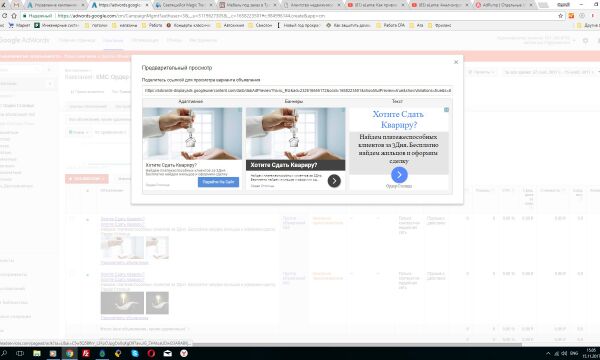Tick the checkbox for the second ad row
The height and width of the screenshot is (360, 600).
[x=71, y=274]
